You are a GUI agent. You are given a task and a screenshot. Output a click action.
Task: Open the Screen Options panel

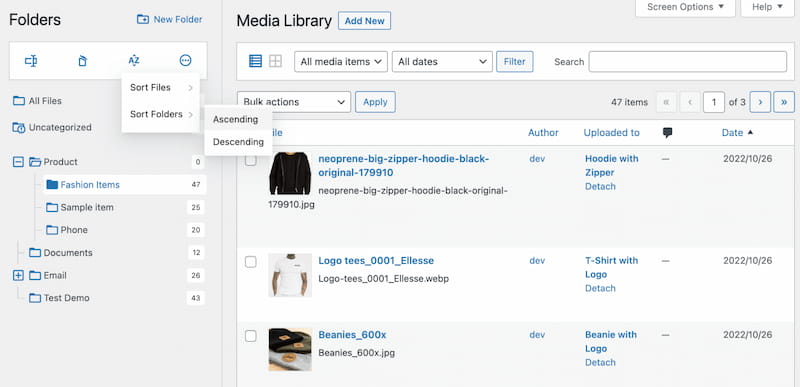click(685, 7)
